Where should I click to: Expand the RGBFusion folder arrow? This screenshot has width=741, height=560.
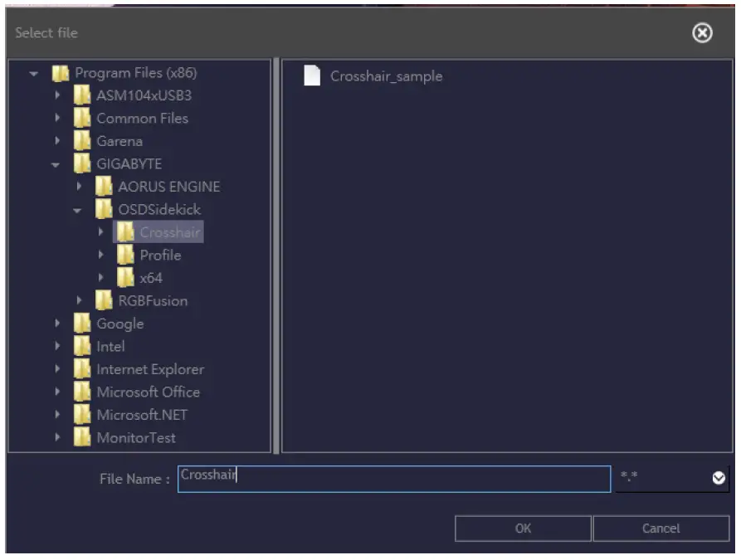tap(79, 300)
